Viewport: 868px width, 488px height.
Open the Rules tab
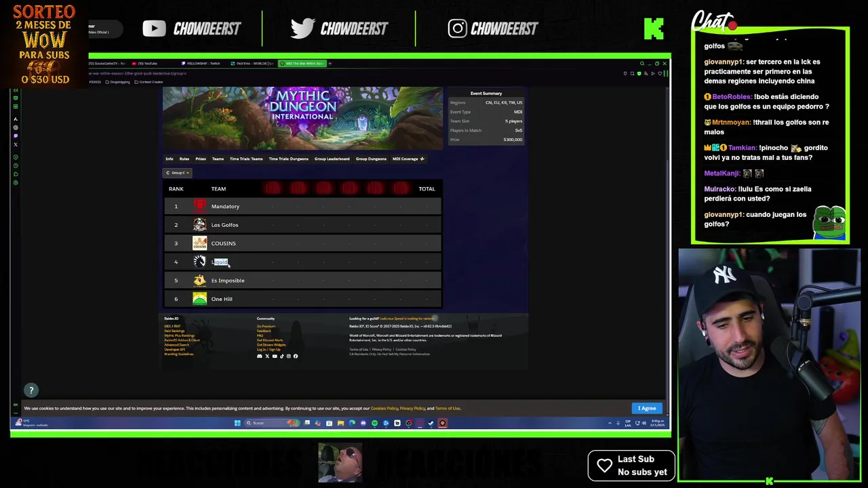click(184, 159)
